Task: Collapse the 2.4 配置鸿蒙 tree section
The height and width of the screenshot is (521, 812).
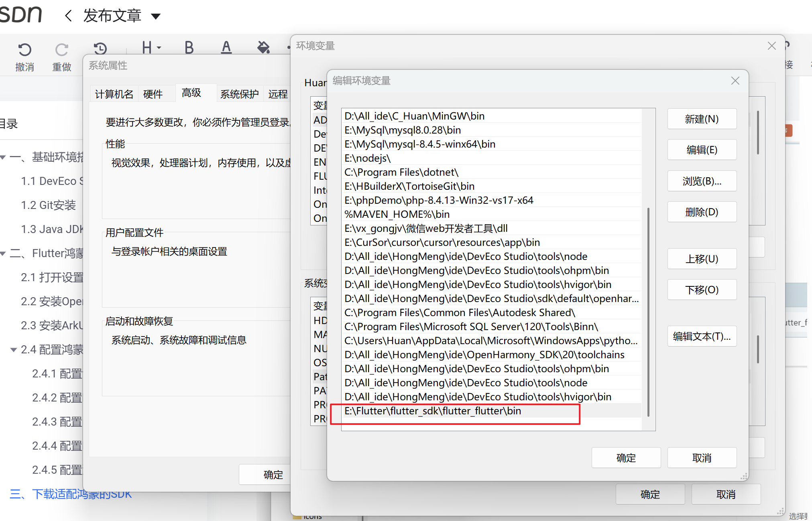Action: point(13,350)
